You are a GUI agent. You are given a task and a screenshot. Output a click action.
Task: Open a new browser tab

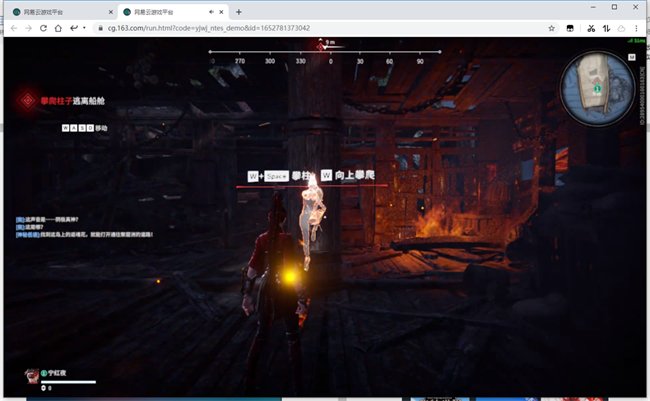click(x=238, y=11)
